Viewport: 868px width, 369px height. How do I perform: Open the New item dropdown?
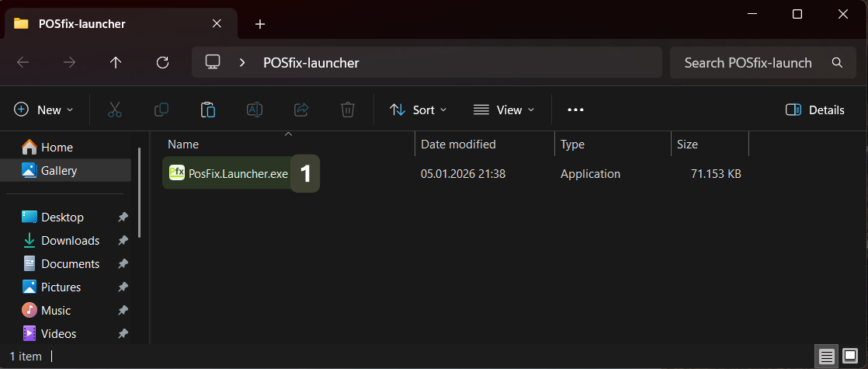(x=44, y=110)
